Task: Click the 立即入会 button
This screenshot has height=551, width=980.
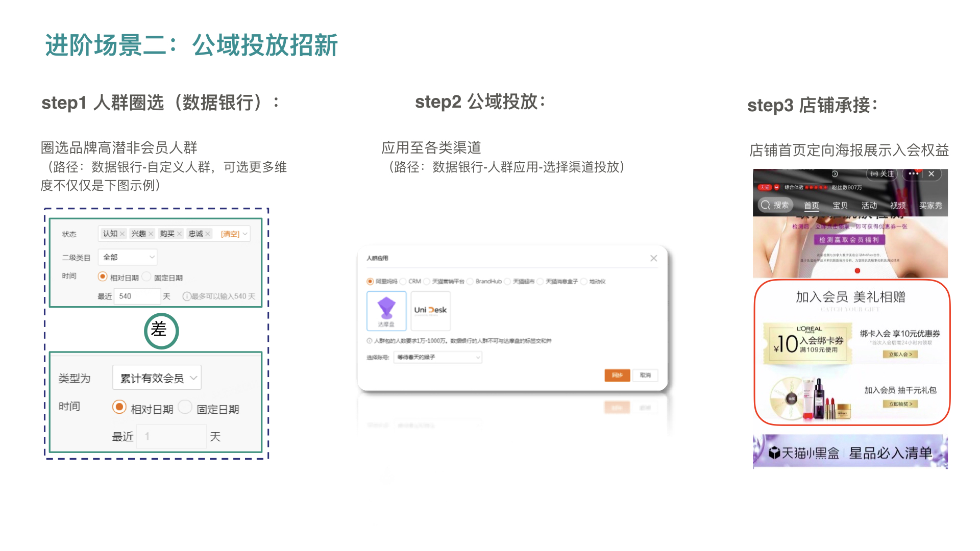Action: click(900, 354)
